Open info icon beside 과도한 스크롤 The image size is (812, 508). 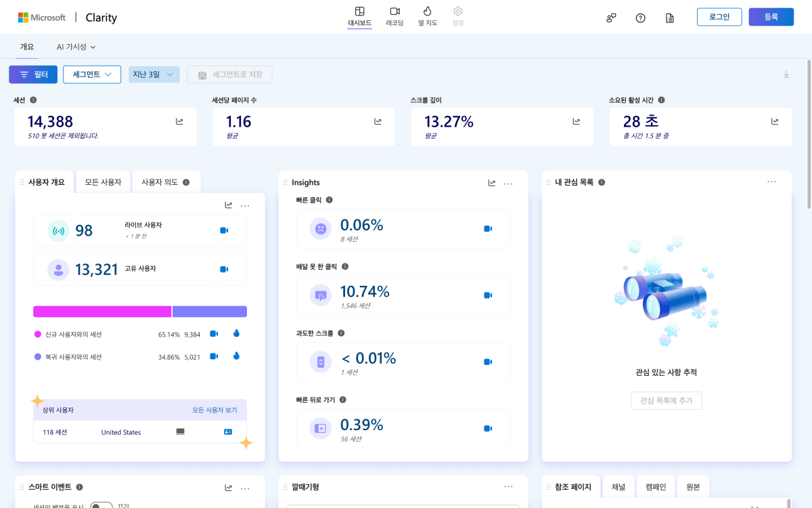[x=341, y=333]
